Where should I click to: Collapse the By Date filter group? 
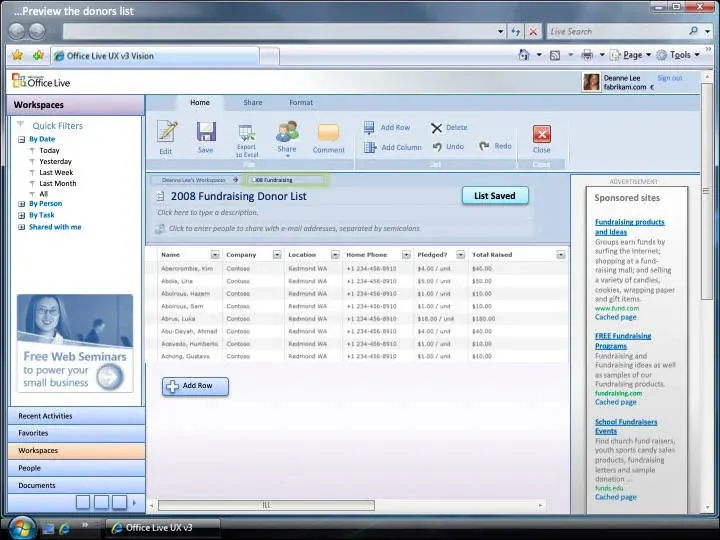pos(22,139)
